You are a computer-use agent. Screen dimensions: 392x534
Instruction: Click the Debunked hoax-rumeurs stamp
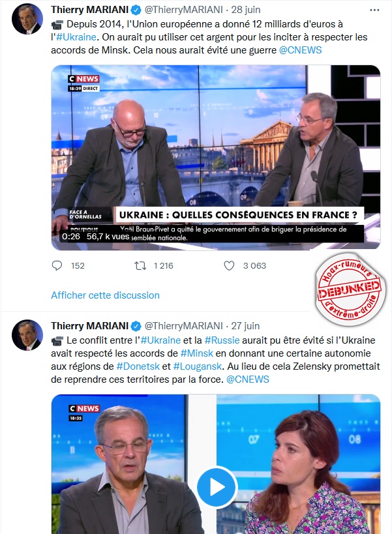click(350, 289)
